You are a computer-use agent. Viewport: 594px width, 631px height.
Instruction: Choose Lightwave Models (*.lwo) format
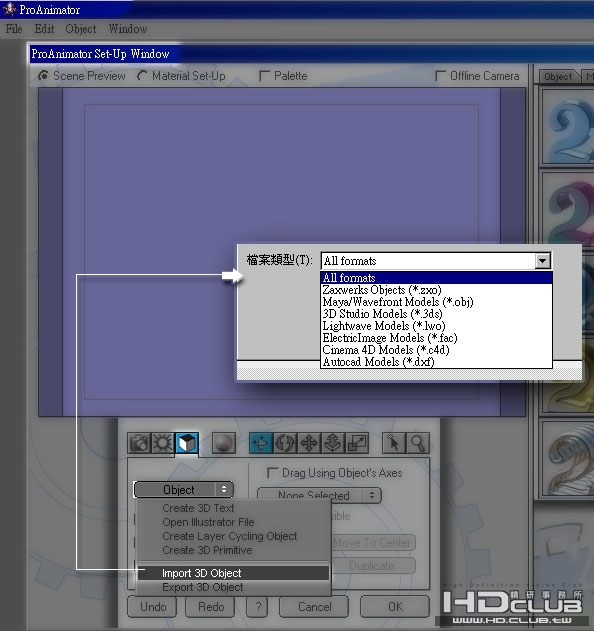click(436, 326)
